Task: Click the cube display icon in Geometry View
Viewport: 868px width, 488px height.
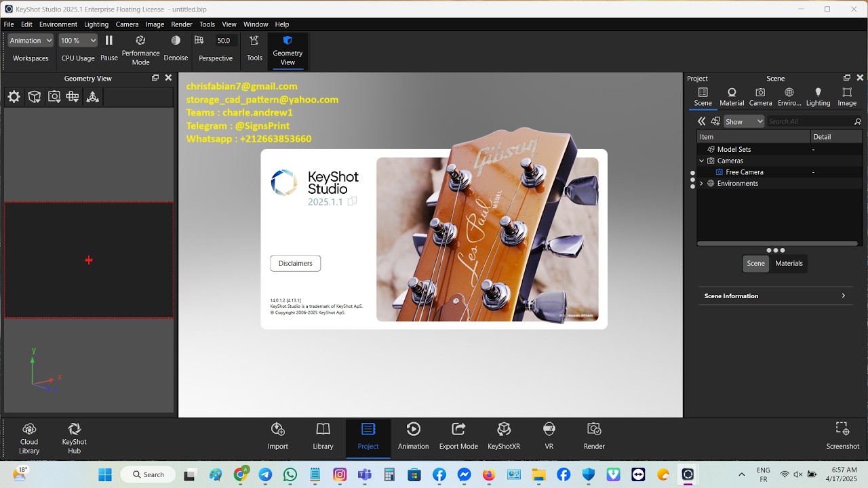Action: (x=35, y=97)
